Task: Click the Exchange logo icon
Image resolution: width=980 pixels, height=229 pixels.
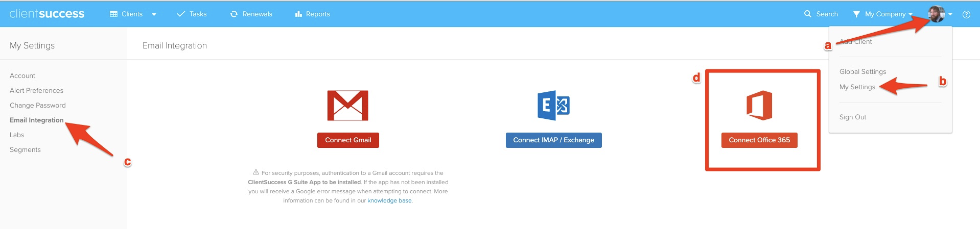Action: click(x=553, y=106)
